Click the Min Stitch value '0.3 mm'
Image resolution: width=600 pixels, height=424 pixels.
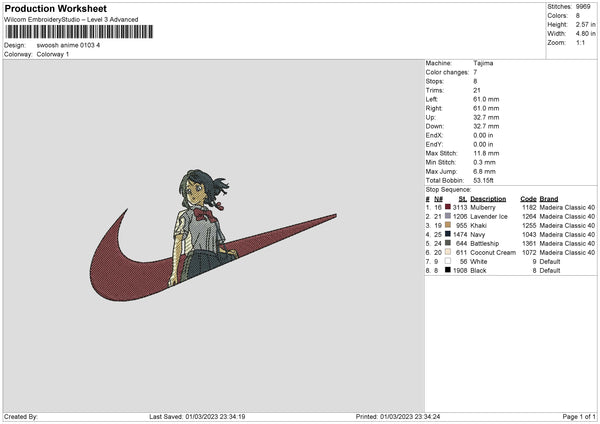click(x=484, y=162)
